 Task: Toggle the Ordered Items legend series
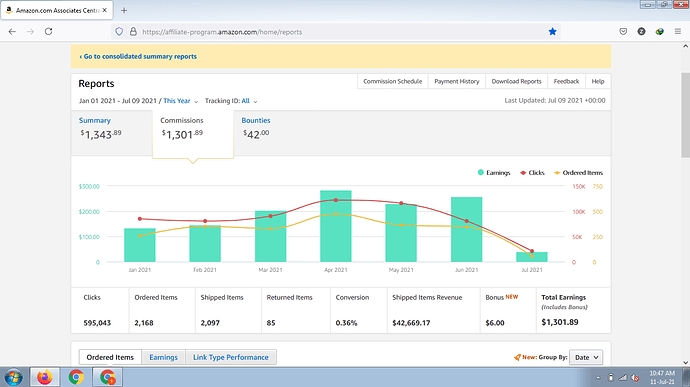coord(578,173)
